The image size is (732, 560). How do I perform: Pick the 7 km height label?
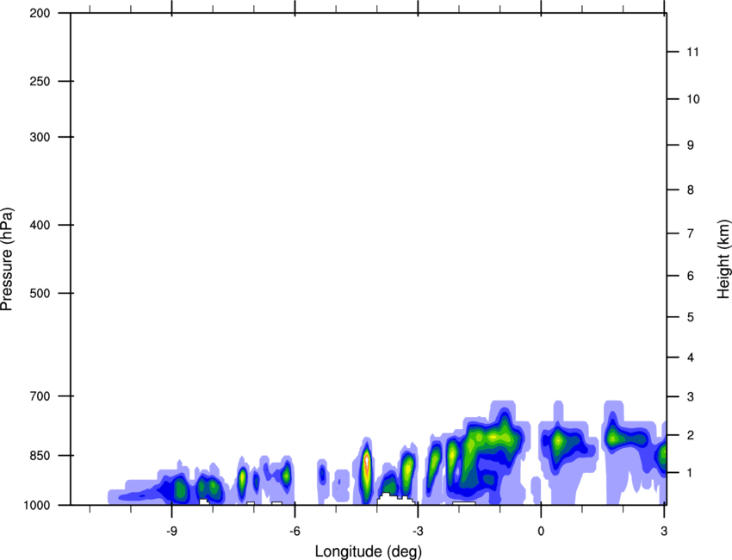pos(691,233)
